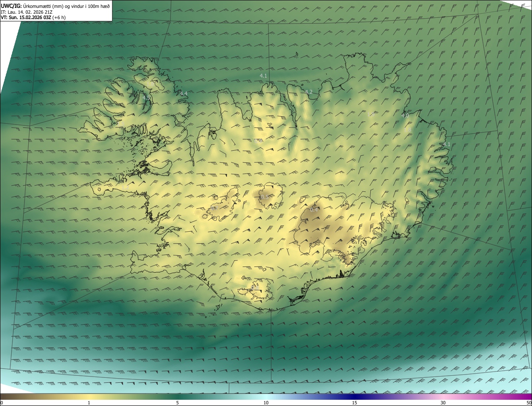Click the '0' tick on the color scale
532x406 pixels.
coord(2,403)
